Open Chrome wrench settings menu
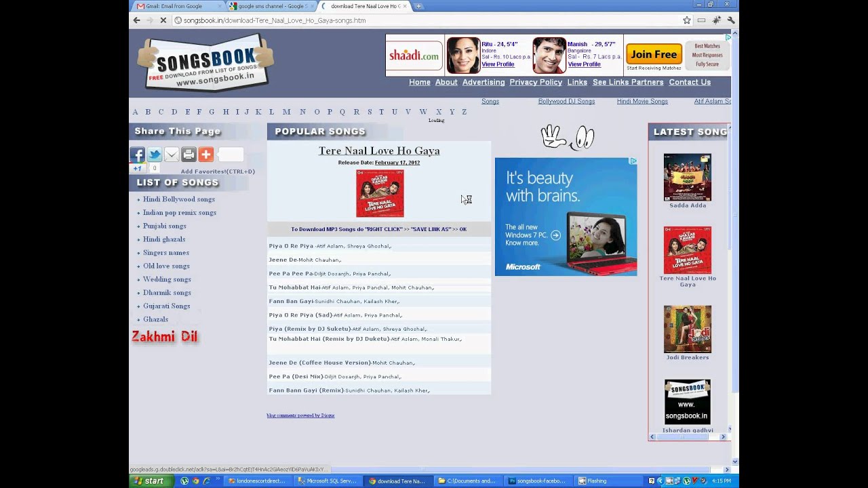 [731, 20]
